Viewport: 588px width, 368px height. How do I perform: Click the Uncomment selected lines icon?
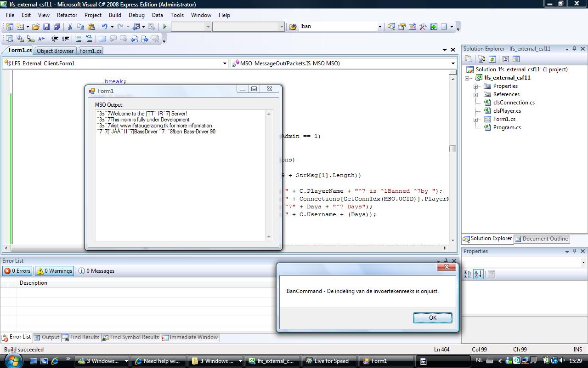point(89,39)
